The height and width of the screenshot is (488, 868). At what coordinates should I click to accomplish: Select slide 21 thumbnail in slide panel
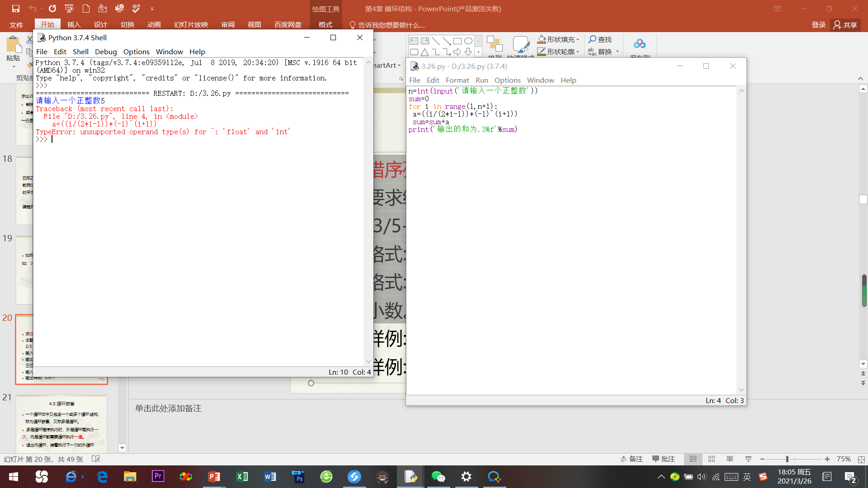(61, 424)
